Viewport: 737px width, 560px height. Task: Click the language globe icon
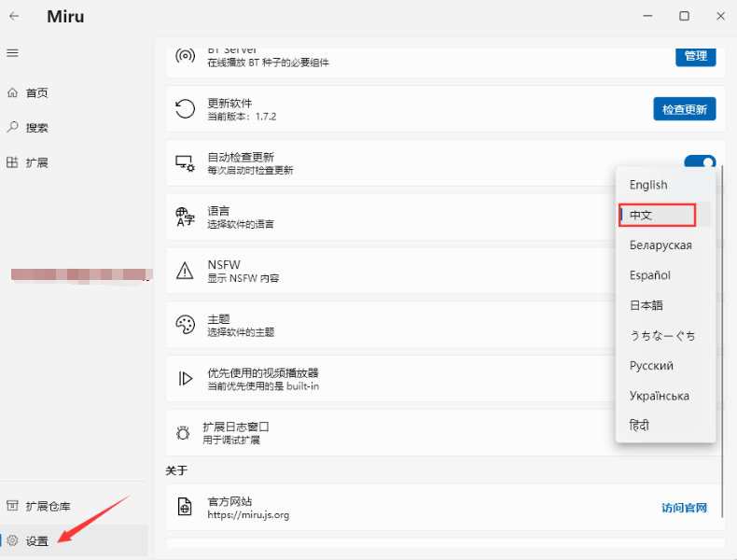[185, 217]
